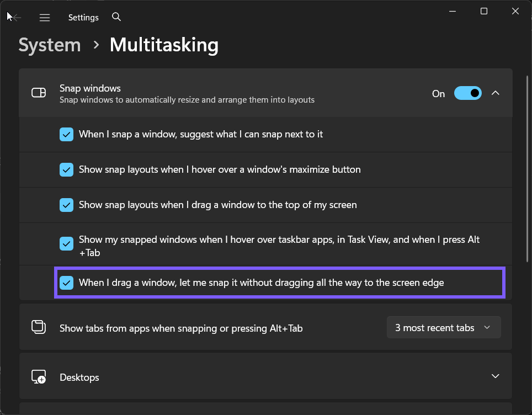Go back with the back arrow
Viewport: 532px width, 415px height.
17,17
